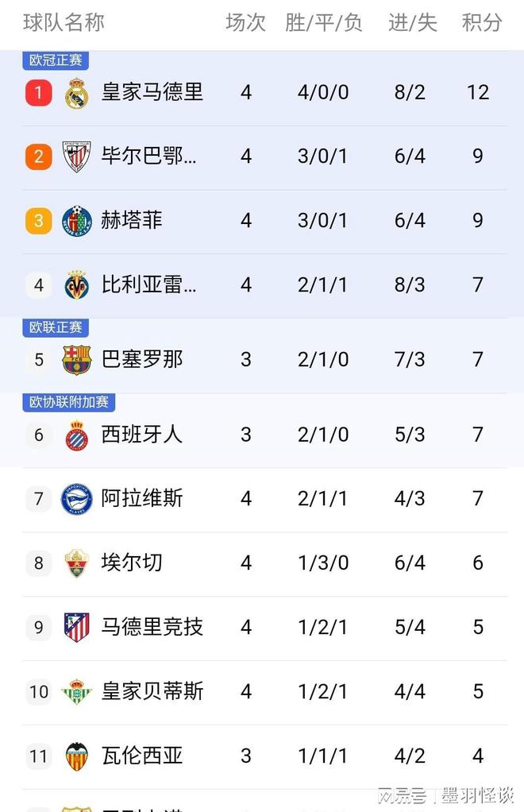Click the 场次 column header

[245, 24]
